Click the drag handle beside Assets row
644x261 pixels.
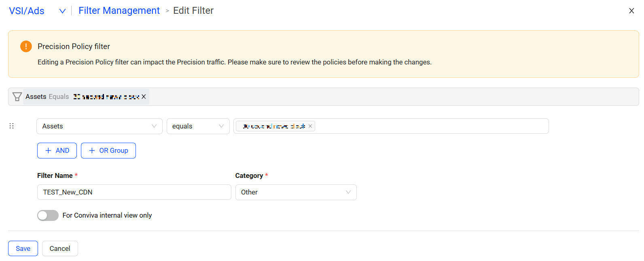12,126
